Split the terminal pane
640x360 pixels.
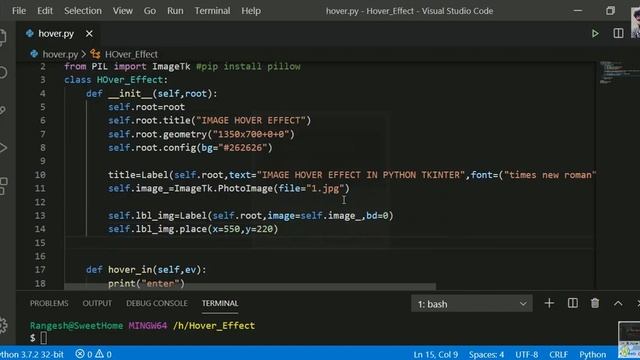[573, 303]
